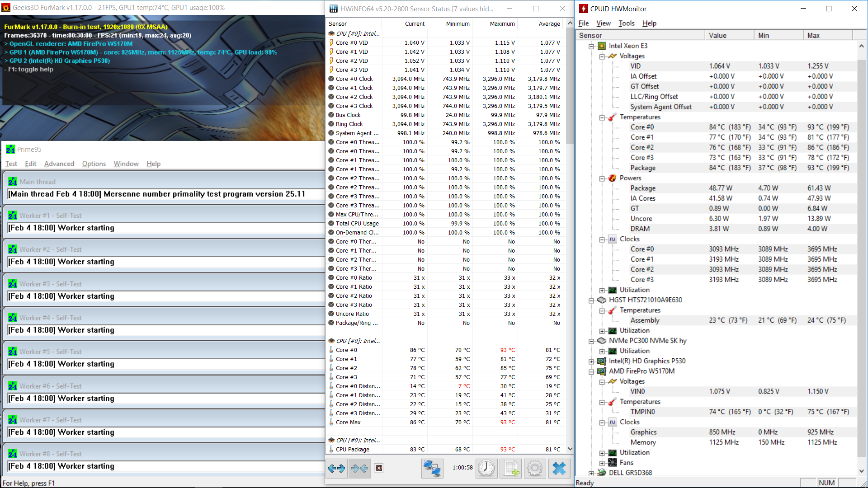
Task: Collapse the Temperatures node under Intel Xeon E3
Action: [x=602, y=117]
